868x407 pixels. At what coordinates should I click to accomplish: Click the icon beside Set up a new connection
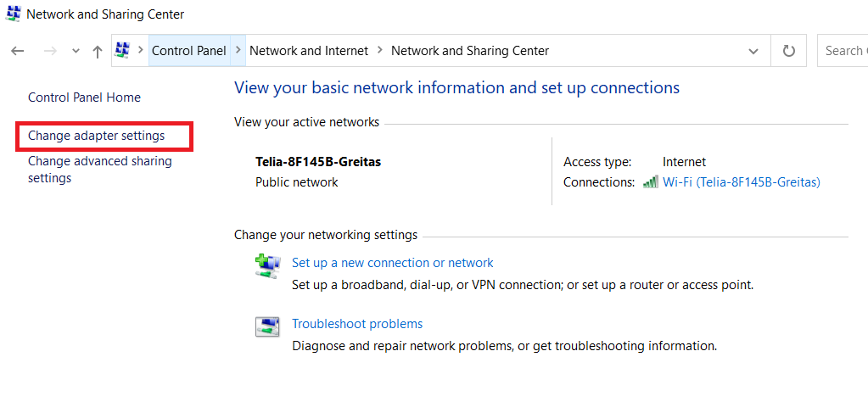pyautogui.click(x=267, y=265)
